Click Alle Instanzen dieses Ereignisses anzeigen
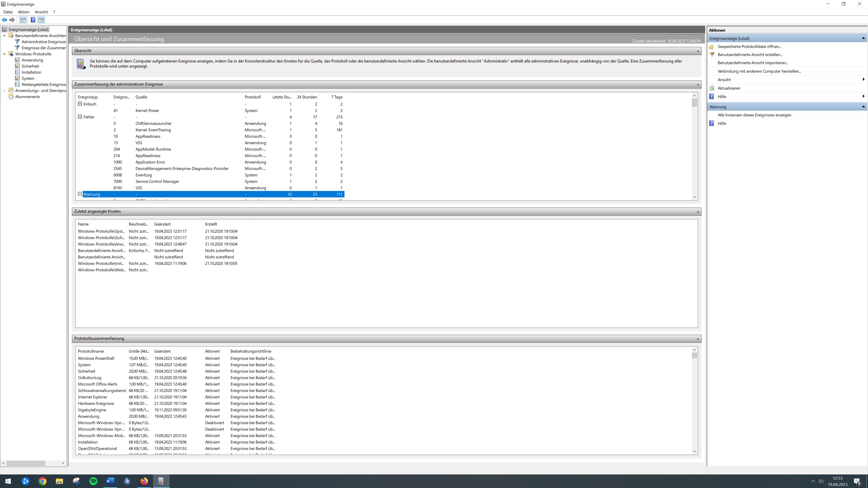The image size is (868, 488). pos(754,115)
